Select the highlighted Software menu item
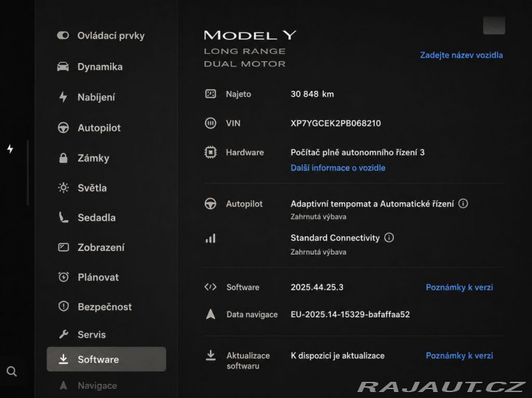The height and width of the screenshot is (398, 532). (x=106, y=359)
